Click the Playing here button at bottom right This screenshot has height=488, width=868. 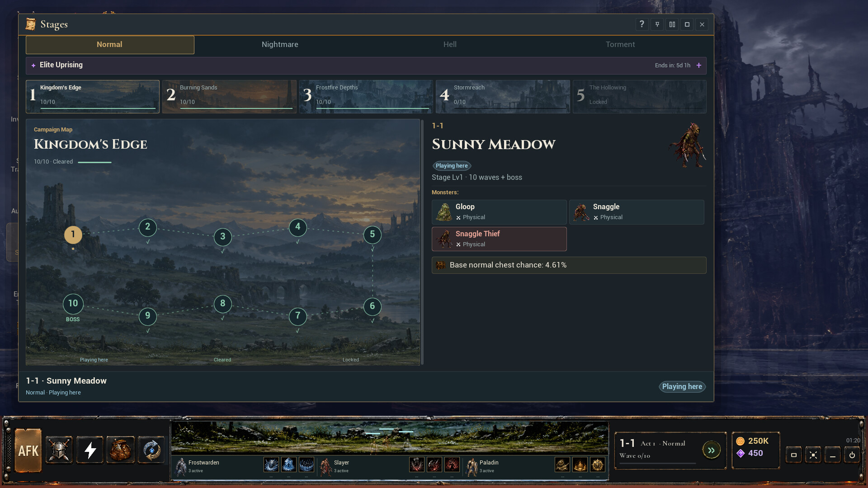[682, 387]
